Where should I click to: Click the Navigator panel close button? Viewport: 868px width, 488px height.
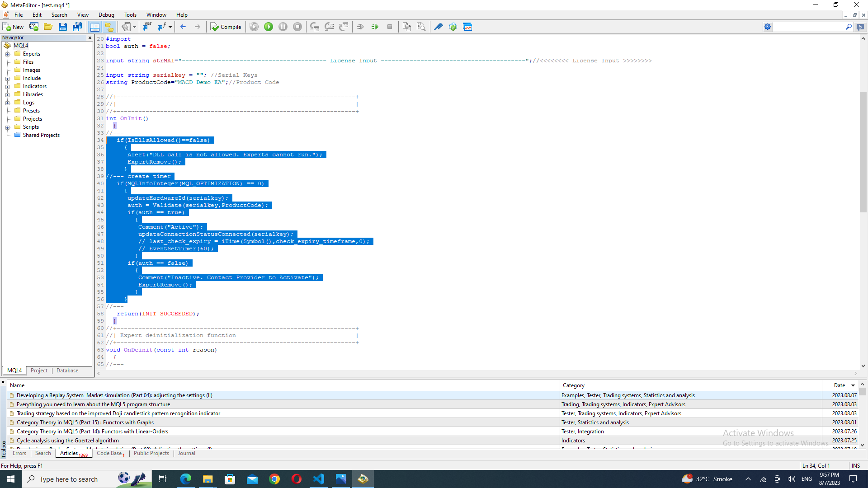point(90,37)
